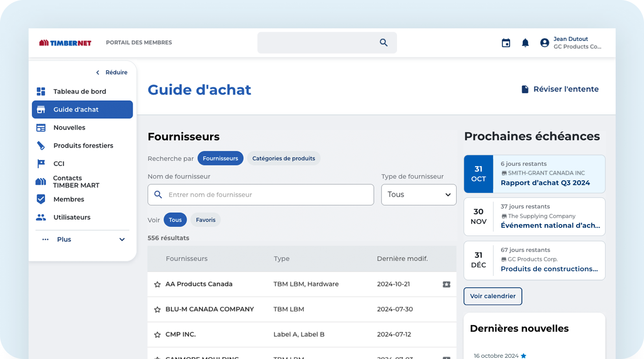
Task: Click the Voir calendrier button
Action: pos(493,296)
